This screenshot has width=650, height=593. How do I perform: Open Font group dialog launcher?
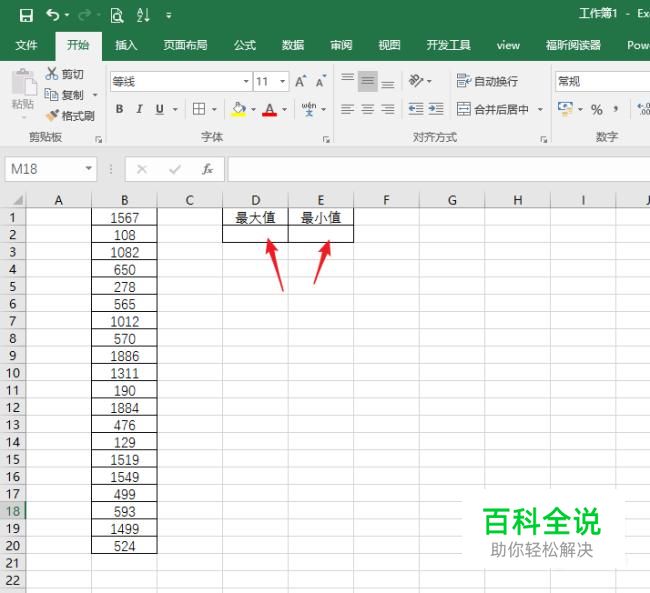pyautogui.click(x=326, y=140)
